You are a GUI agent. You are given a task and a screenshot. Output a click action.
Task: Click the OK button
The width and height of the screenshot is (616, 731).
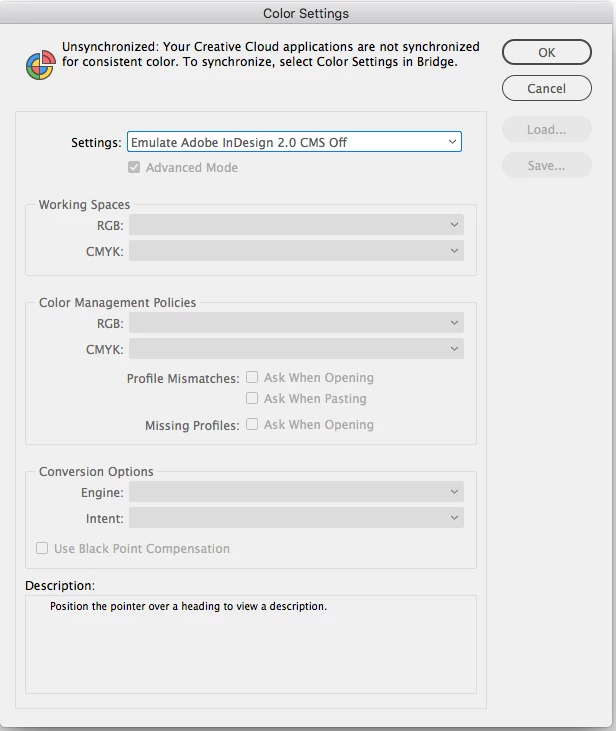point(547,52)
